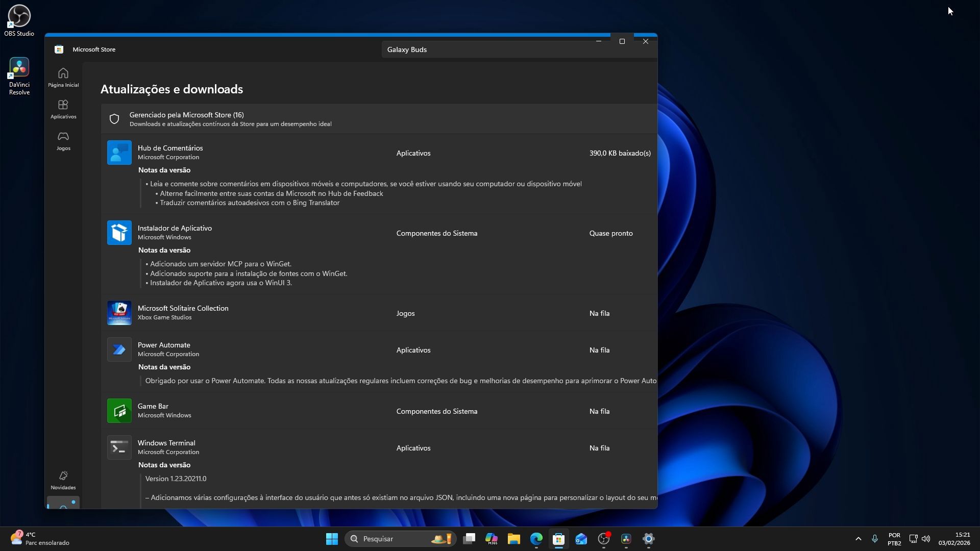Open Novidades in the sidebar
980x551 pixels.
63,480
